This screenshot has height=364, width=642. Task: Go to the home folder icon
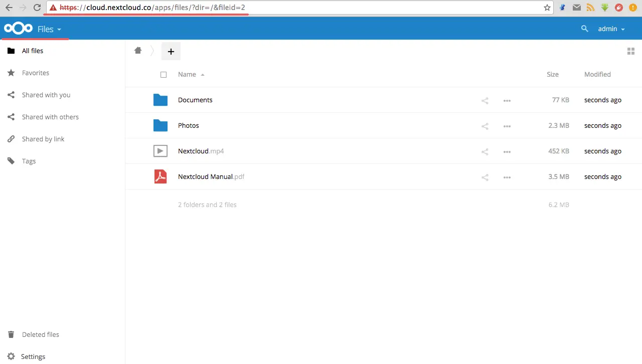tap(138, 51)
